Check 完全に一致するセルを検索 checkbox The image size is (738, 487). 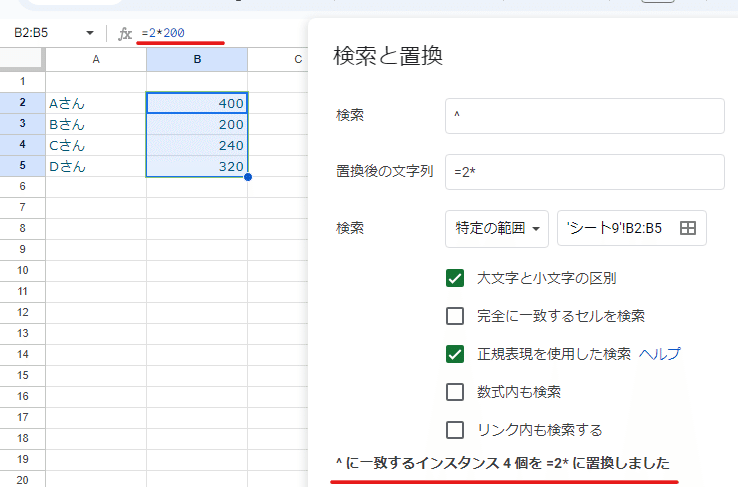point(455,316)
